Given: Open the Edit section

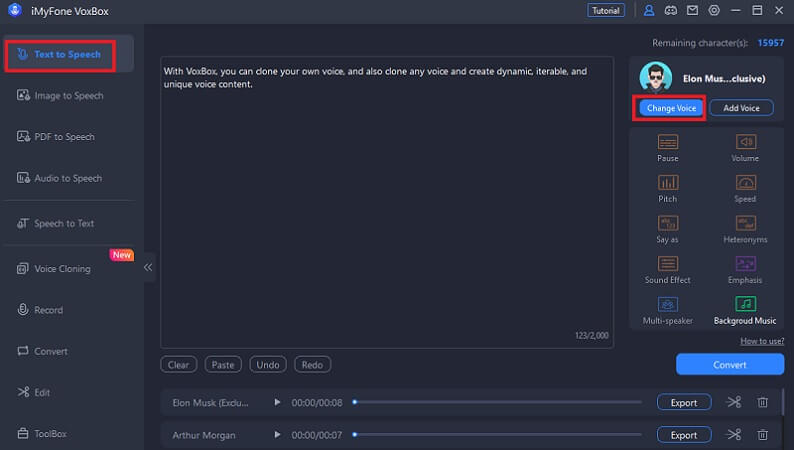Looking at the screenshot, I should coord(33,392).
